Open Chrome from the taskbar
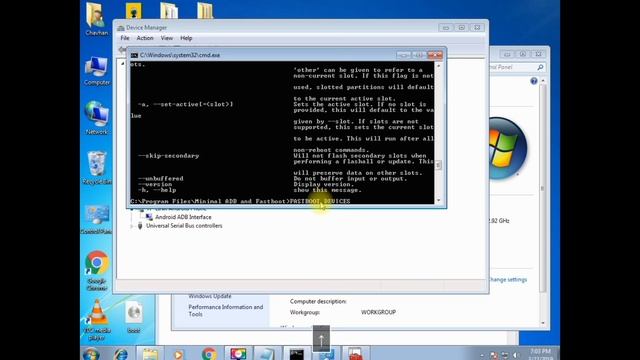The width and height of the screenshot is (640, 360). 209,354
